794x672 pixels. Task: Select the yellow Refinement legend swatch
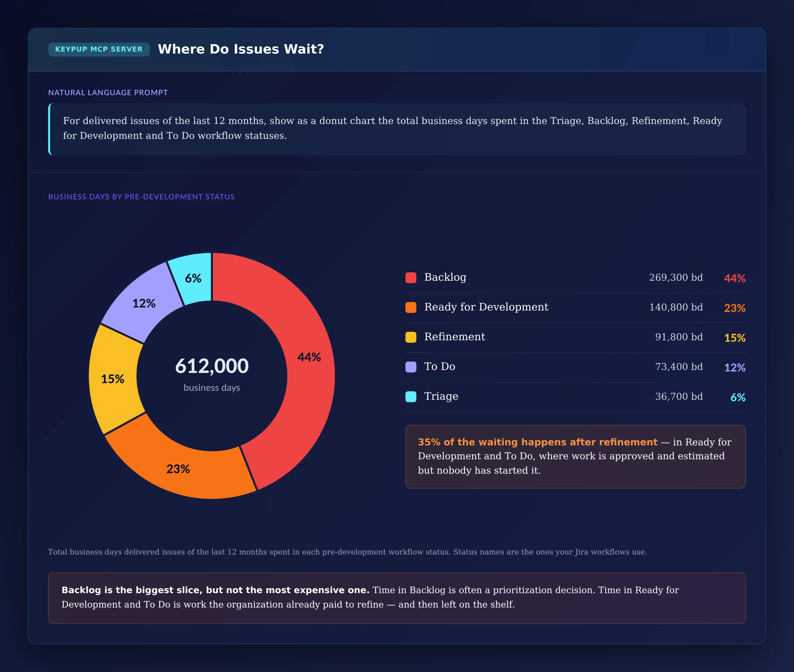(411, 337)
